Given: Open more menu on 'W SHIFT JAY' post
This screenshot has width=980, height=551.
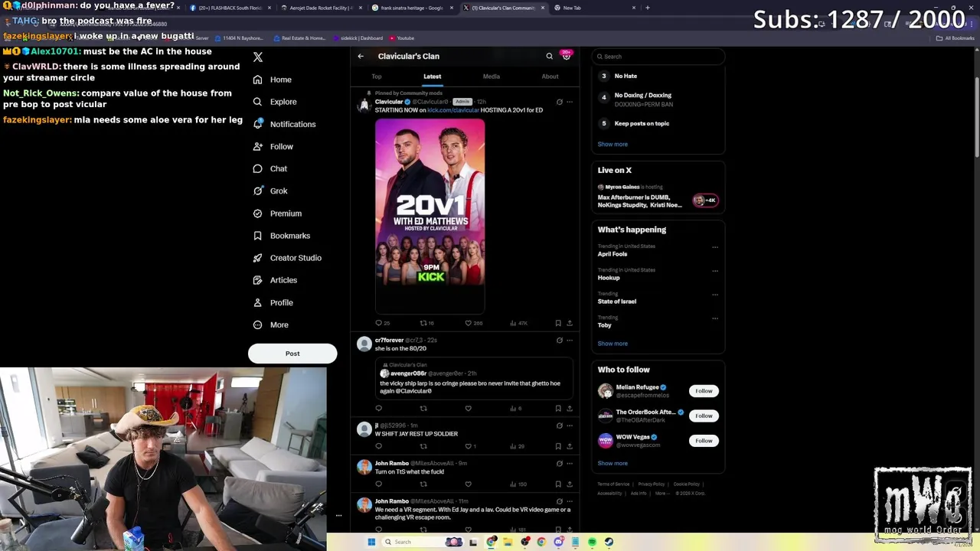Looking at the screenshot, I should pos(569,425).
